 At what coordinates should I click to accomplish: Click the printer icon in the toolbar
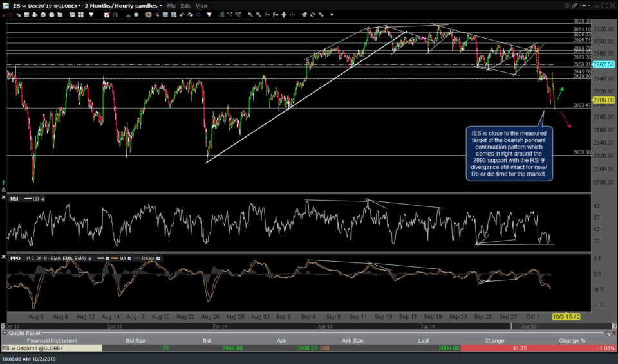35,15
